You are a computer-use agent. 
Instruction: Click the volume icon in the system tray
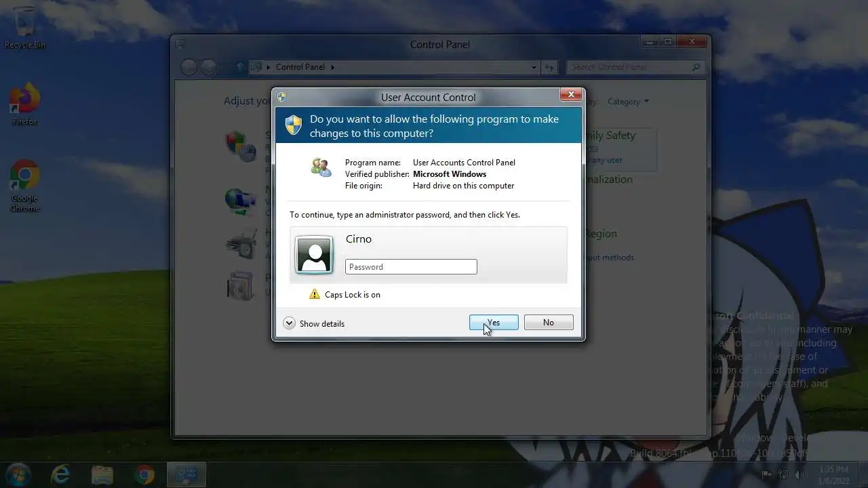click(800, 474)
